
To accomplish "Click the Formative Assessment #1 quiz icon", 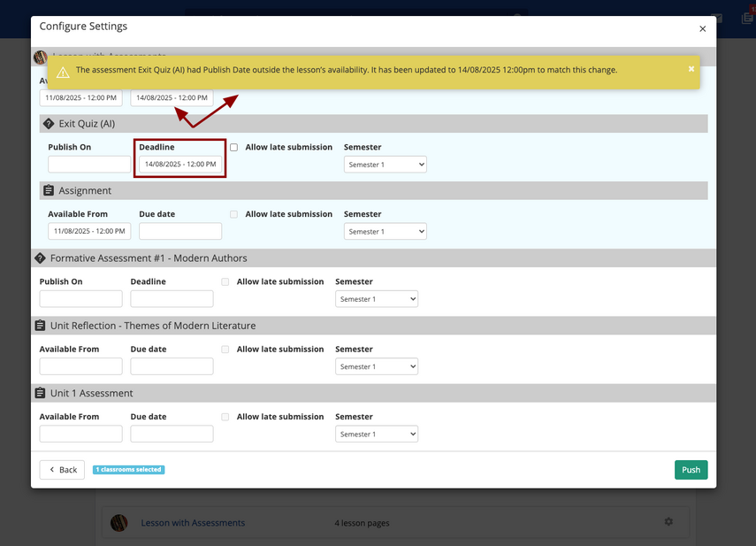I will [40, 258].
